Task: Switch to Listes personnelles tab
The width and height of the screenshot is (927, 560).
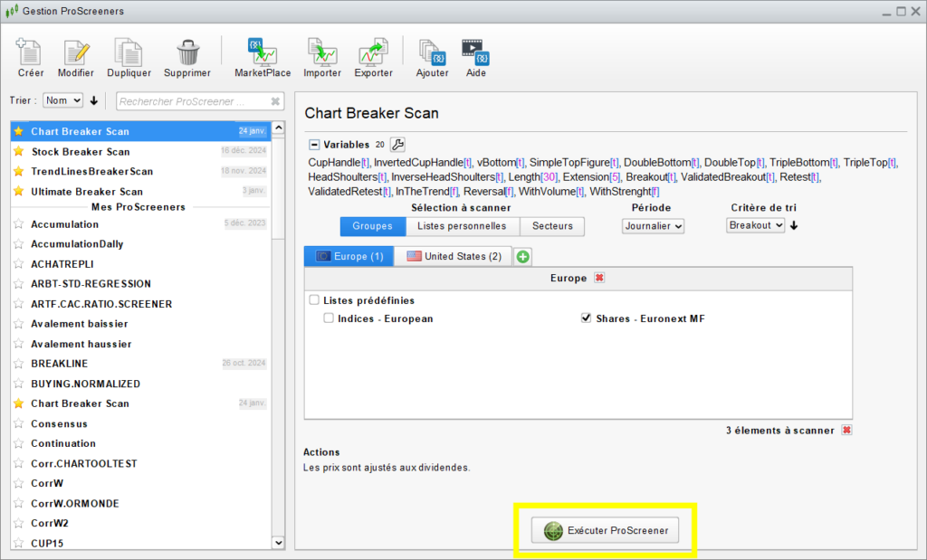Action: pos(462,226)
